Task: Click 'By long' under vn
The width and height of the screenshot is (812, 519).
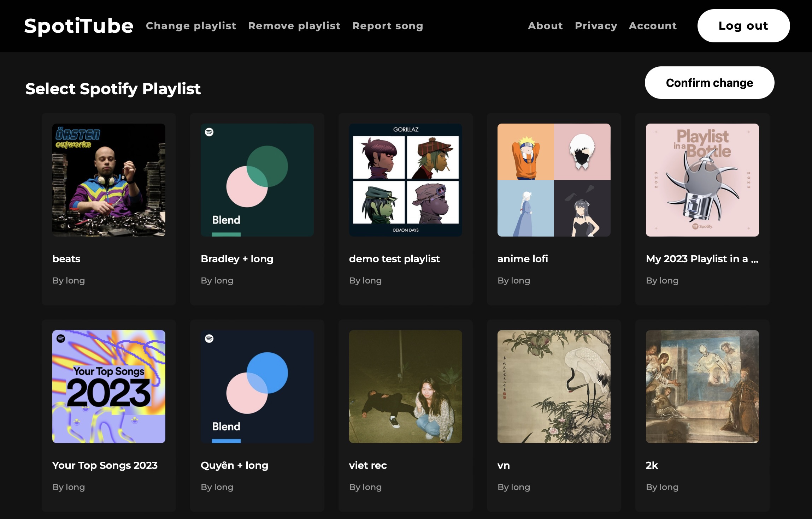Action: 514,487
